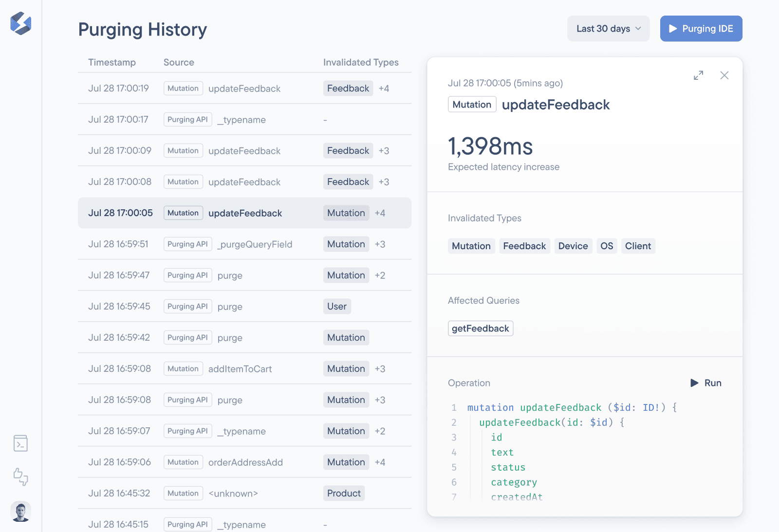The width and height of the screenshot is (779, 532).
Task: Click the Device invalidated type tag
Action: point(573,246)
